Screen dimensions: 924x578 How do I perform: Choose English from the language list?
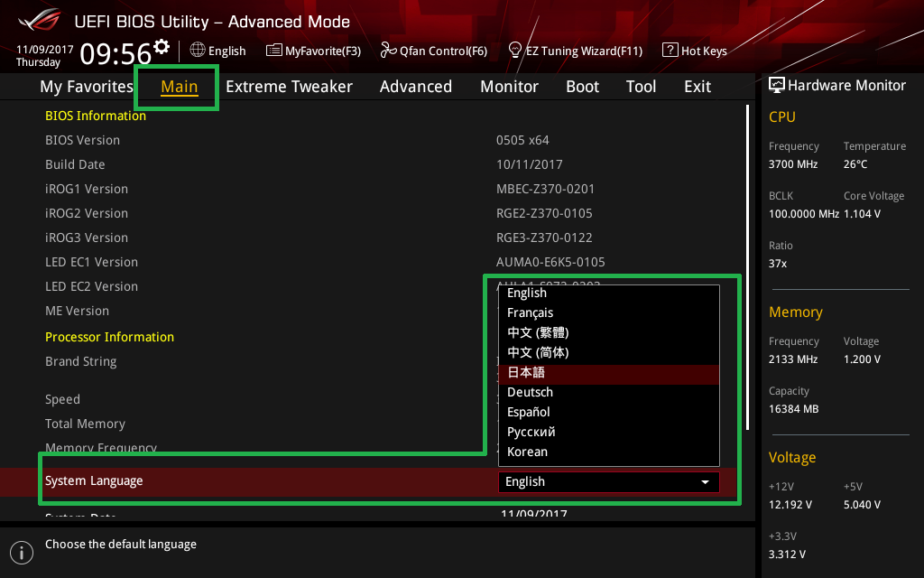[x=609, y=294]
